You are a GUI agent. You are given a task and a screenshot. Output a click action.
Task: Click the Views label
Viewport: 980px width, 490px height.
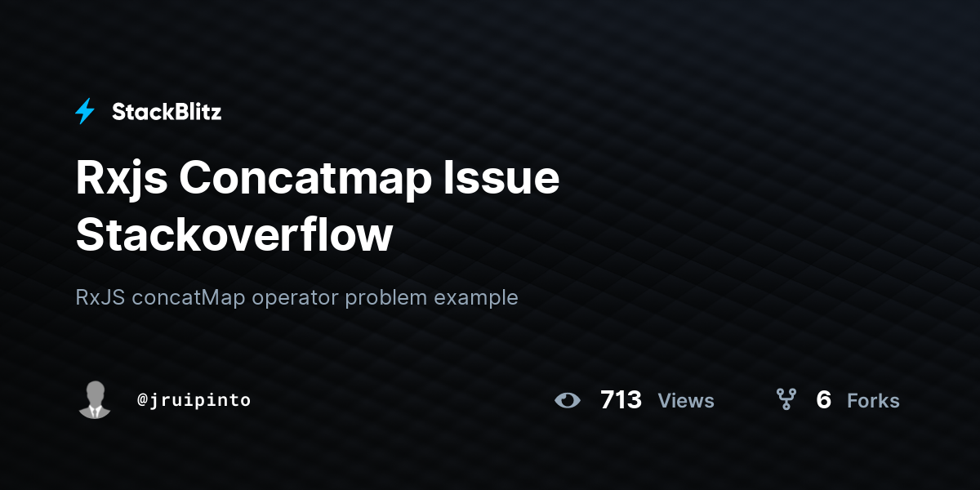click(686, 401)
